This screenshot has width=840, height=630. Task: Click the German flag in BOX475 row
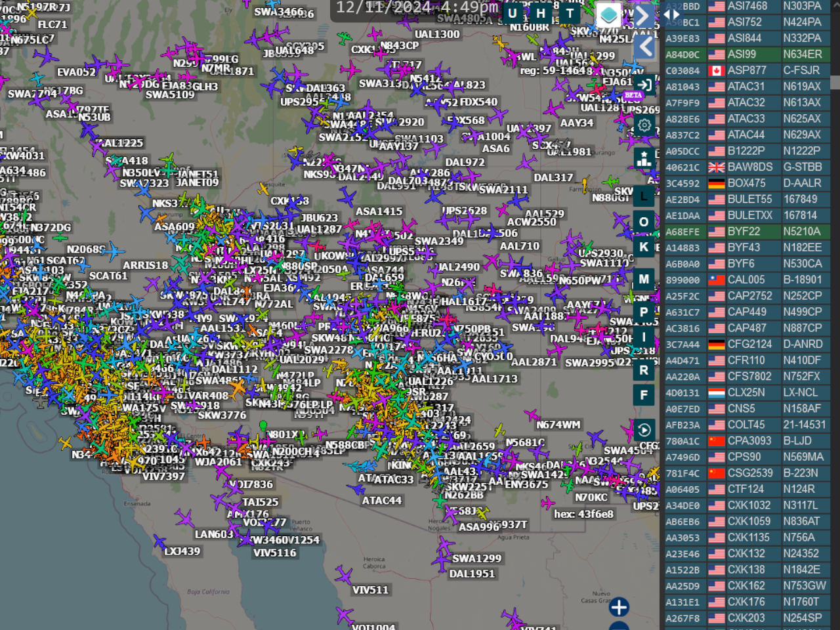(x=716, y=183)
